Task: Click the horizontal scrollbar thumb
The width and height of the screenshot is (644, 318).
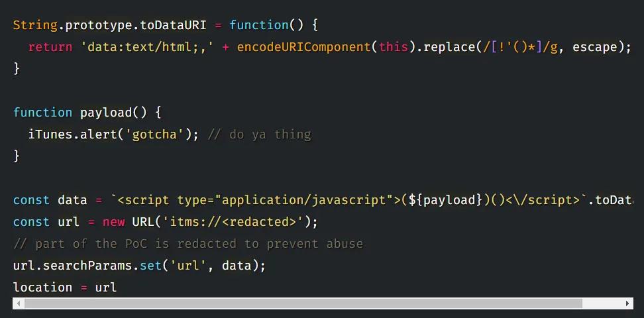Action: click(x=303, y=303)
